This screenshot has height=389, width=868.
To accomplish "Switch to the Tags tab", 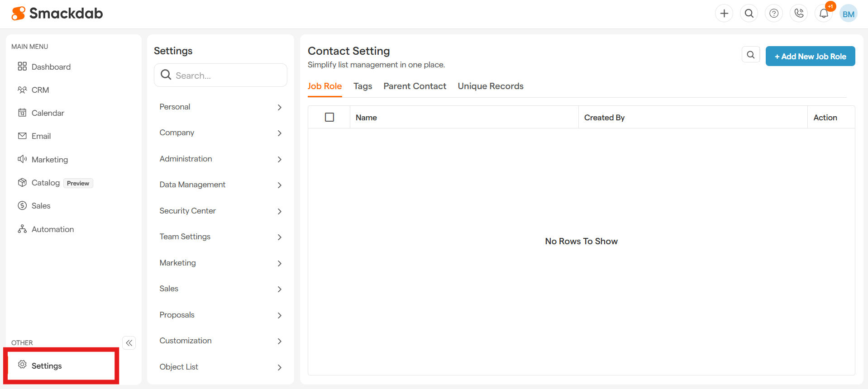I will point(362,86).
